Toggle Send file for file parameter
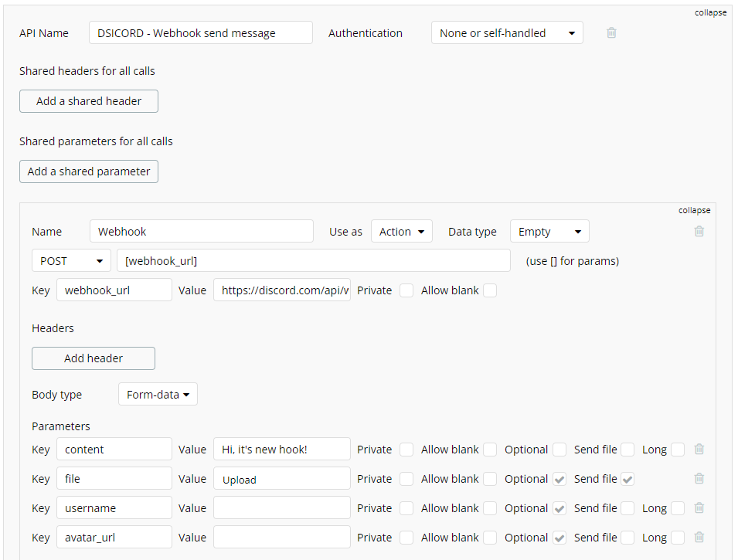Viewport: 738px width, 560px height. tap(627, 479)
